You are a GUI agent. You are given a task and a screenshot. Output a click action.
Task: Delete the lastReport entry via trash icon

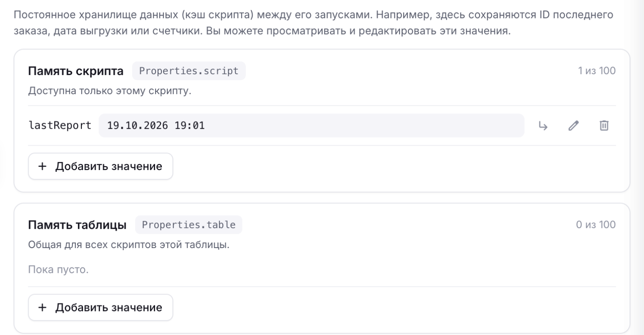pyautogui.click(x=604, y=126)
